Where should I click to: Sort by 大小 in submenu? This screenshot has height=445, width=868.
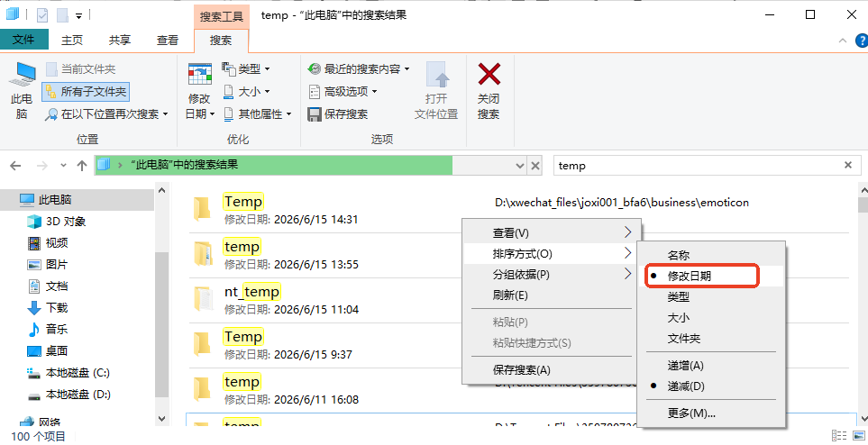pos(711,318)
